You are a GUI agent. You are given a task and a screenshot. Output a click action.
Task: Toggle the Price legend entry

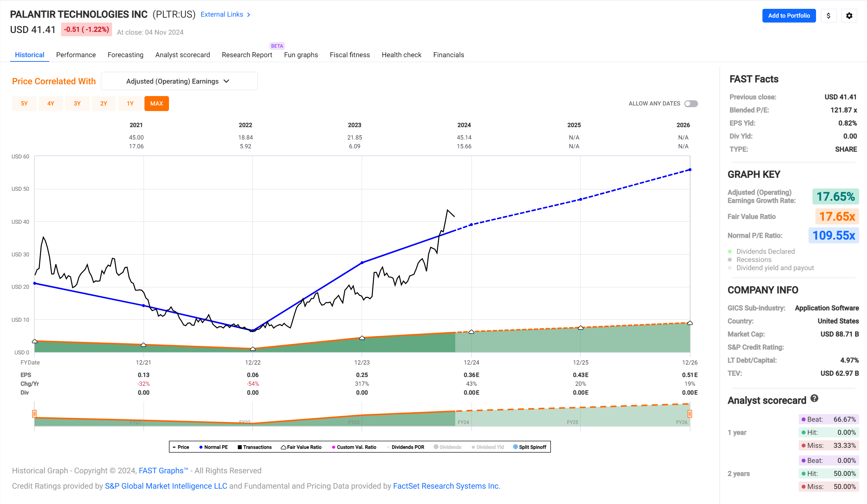tap(181, 447)
